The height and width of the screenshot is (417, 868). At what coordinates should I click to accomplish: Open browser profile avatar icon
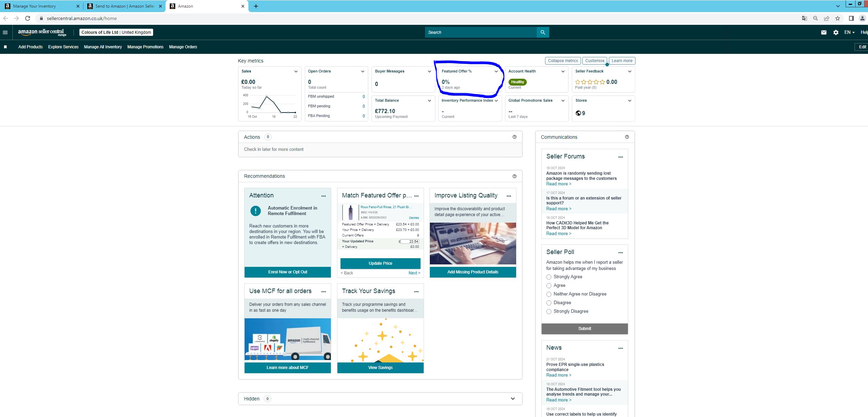tap(862, 18)
